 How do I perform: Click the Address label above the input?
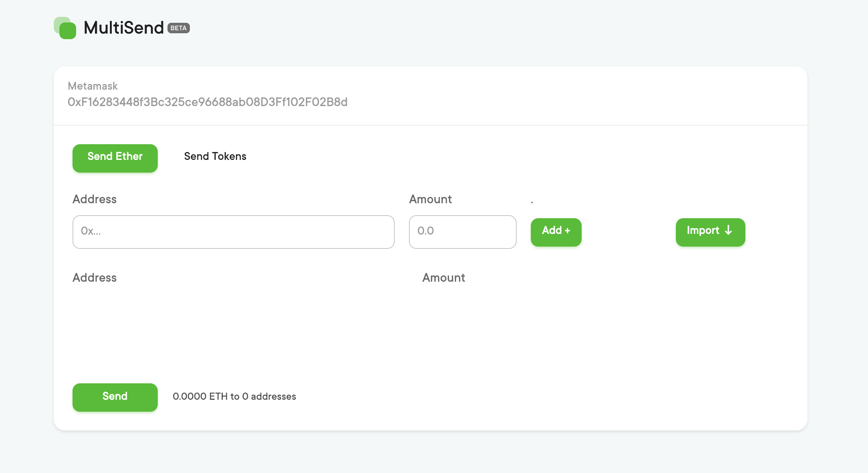click(x=95, y=199)
